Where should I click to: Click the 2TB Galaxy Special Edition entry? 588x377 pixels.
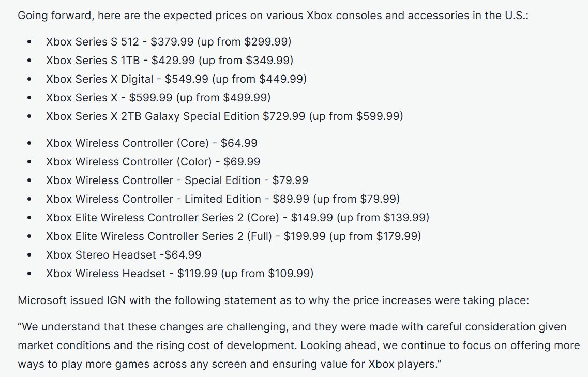(224, 116)
